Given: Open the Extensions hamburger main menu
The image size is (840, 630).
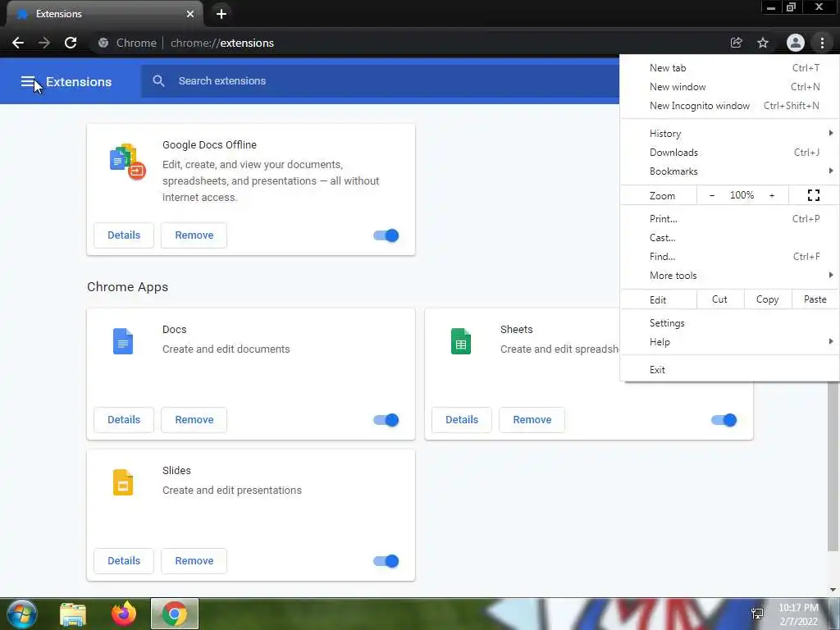Looking at the screenshot, I should coord(28,81).
